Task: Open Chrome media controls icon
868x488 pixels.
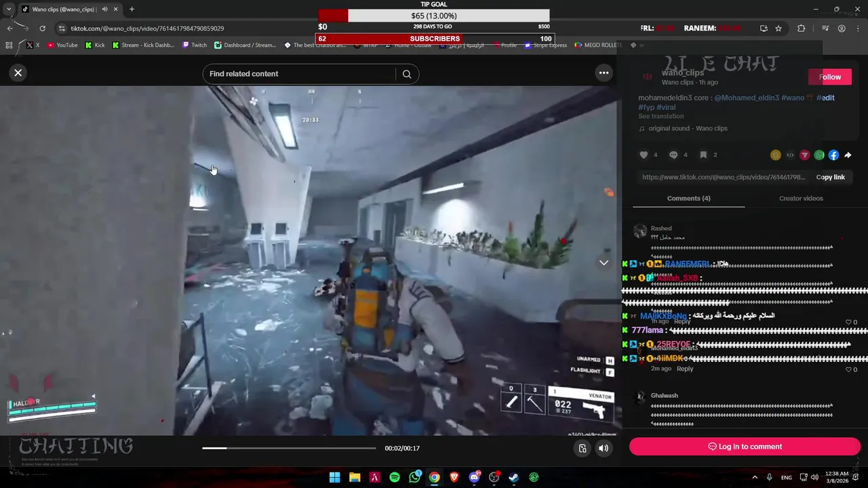Action: (x=825, y=28)
